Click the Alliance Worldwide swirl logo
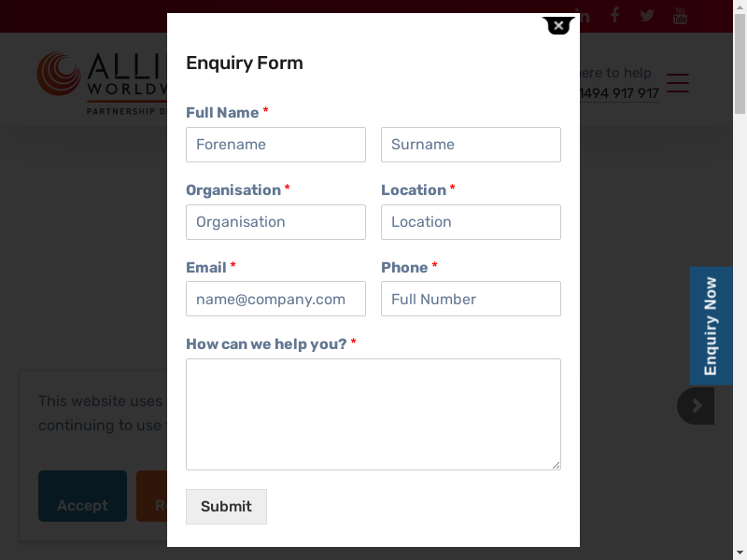 click(x=60, y=74)
